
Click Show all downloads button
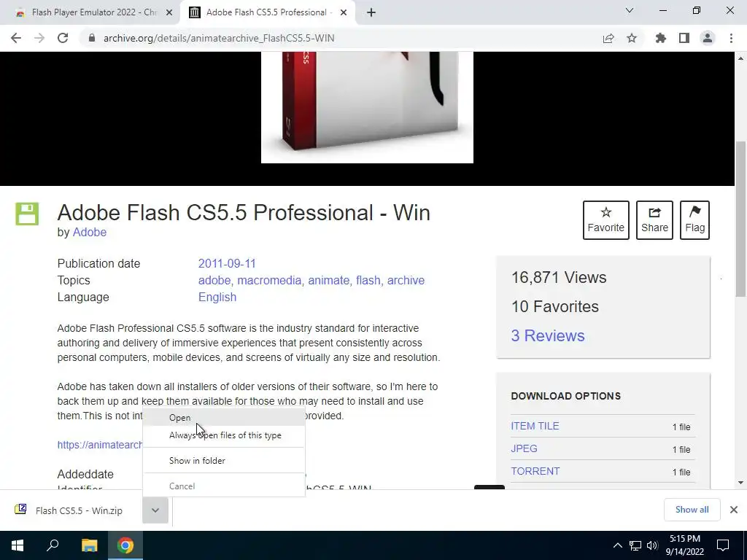pos(692,510)
